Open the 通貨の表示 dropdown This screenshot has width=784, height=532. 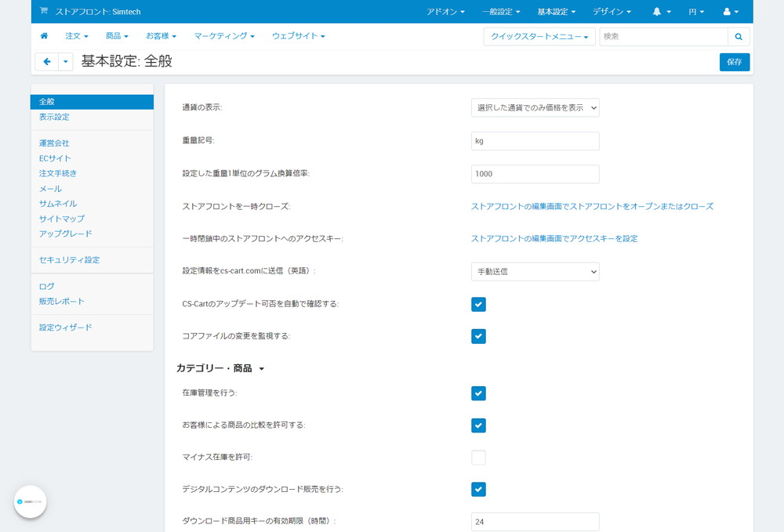click(535, 107)
